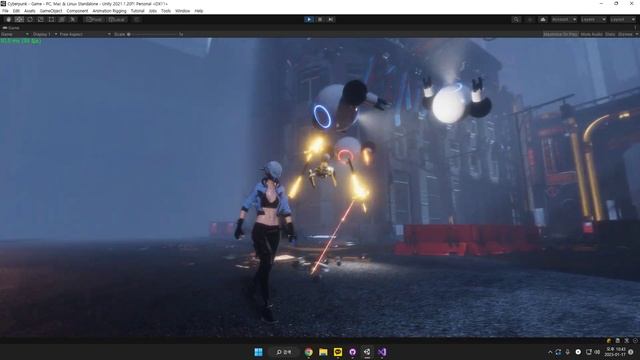The height and width of the screenshot is (360, 640).
Task: Open the Display 1 dropdown
Action: (44, 34)
